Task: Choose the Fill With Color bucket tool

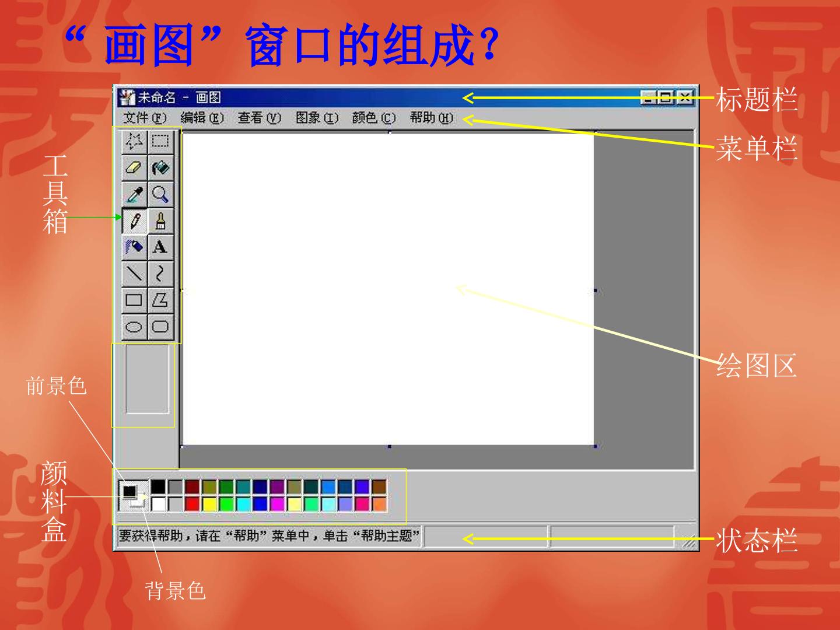Action: 160,168
